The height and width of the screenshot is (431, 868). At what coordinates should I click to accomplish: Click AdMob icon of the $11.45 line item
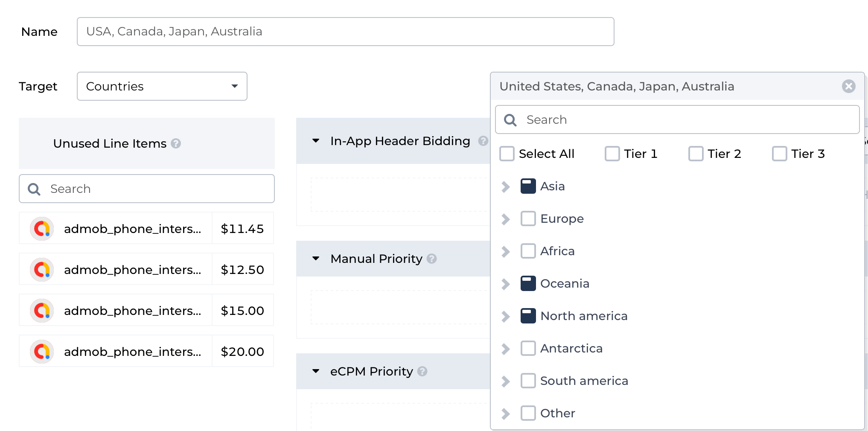point(42,229)
